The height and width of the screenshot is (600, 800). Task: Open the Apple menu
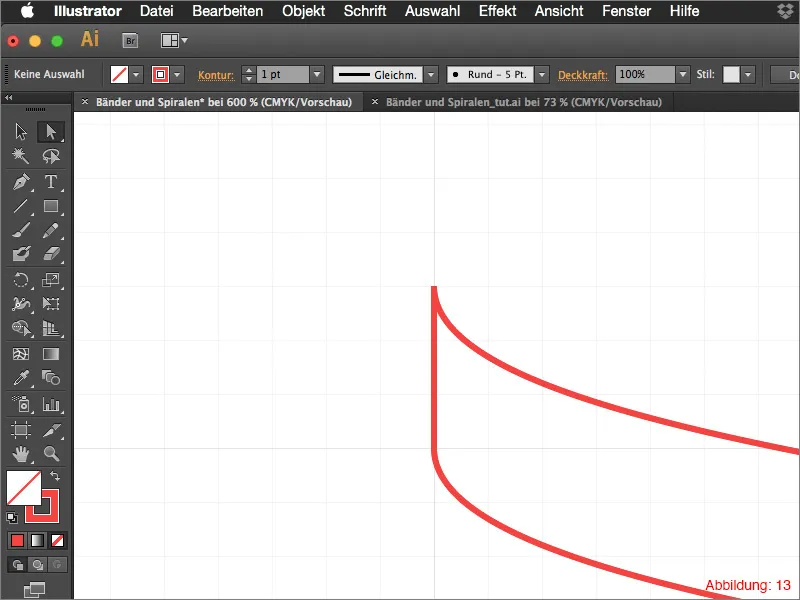click(x=28, y=10)
